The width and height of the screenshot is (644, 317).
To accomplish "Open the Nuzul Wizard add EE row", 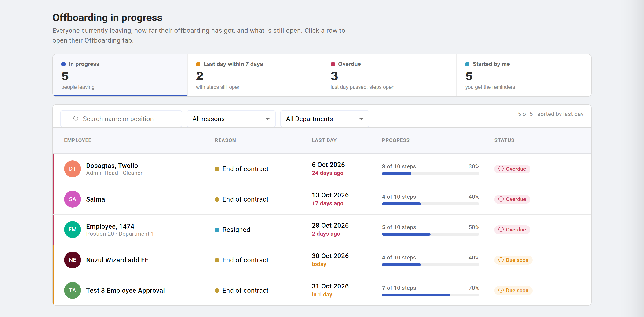I will click(322, 260).
